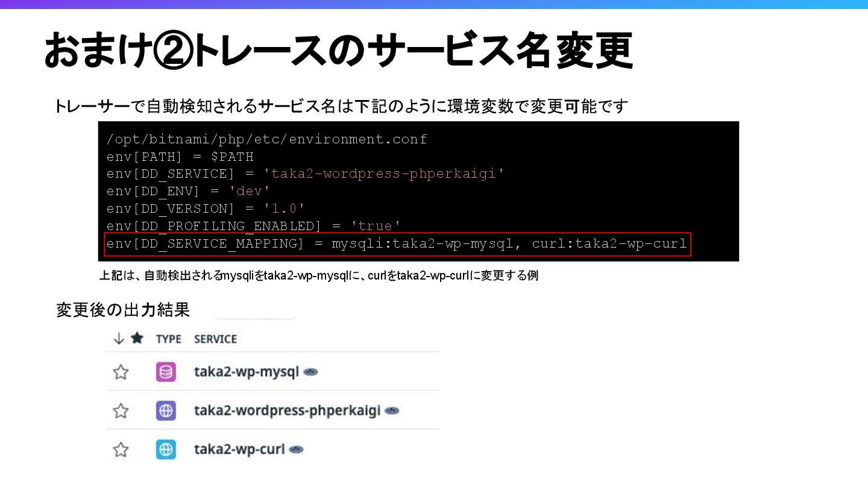Star the taka2-wp-curl service
This screenshot has width=868, height=488.
(x=121, y=449)
